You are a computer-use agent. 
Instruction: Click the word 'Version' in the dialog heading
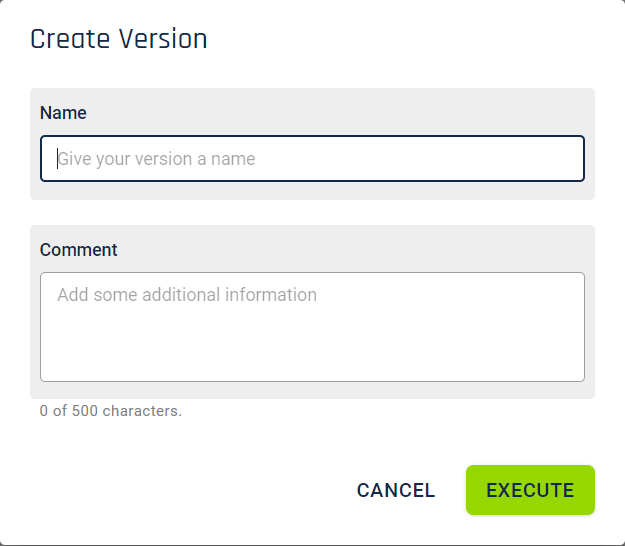[x=163, y=39]
